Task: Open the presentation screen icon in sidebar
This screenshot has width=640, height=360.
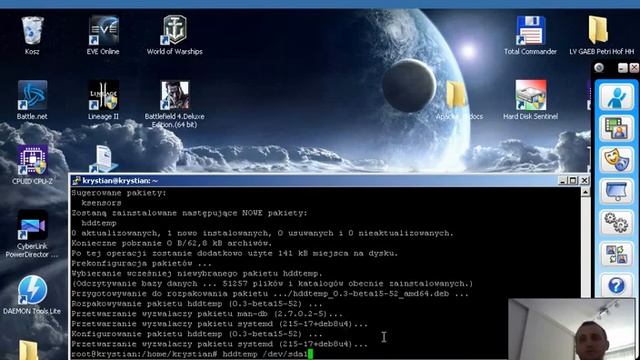Action: 616,191
